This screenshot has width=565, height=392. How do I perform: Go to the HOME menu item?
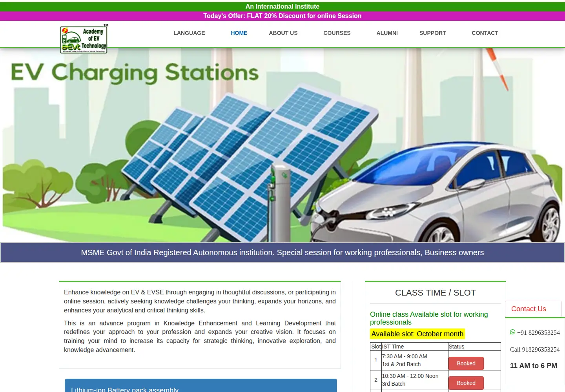pos(239,33)
